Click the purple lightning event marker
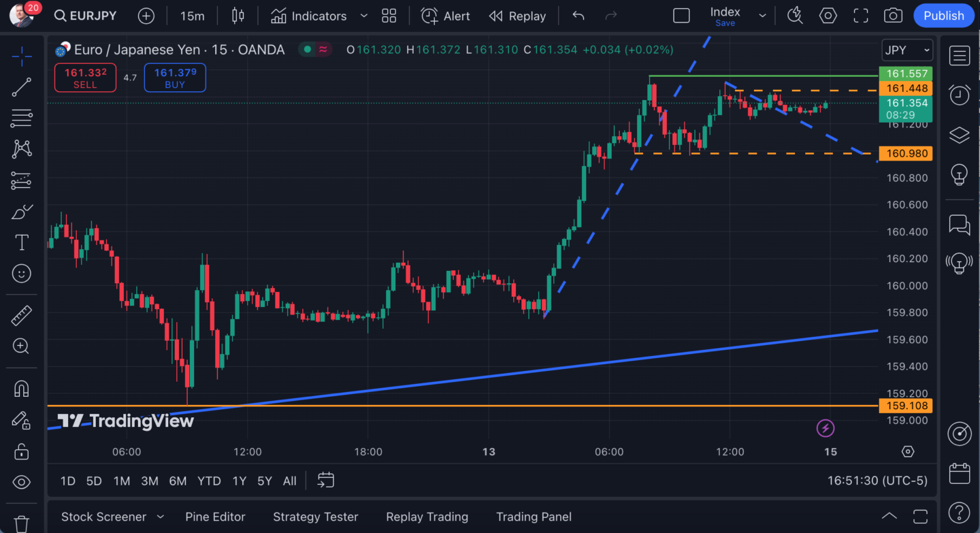This screenshot has height=533, width=980. coord(826,428)
